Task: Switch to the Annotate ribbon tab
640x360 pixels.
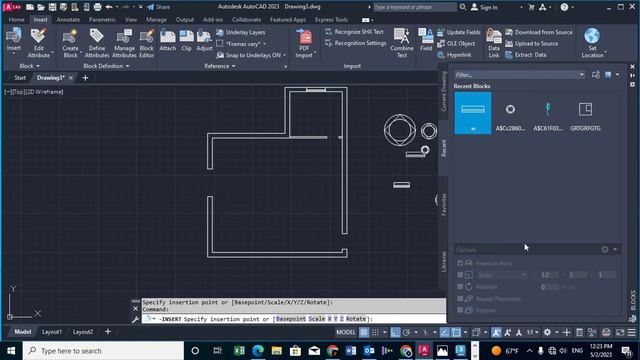Action: 68,20
